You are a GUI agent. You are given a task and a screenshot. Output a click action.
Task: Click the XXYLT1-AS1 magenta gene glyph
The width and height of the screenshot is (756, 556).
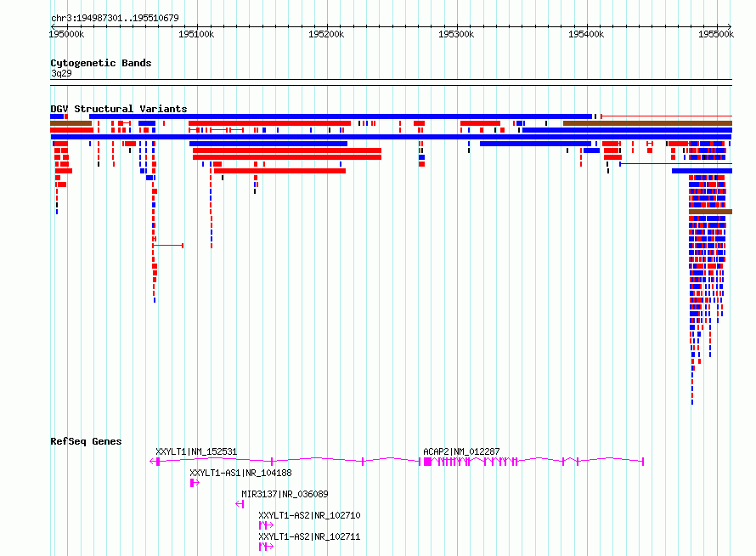[195, 483]
